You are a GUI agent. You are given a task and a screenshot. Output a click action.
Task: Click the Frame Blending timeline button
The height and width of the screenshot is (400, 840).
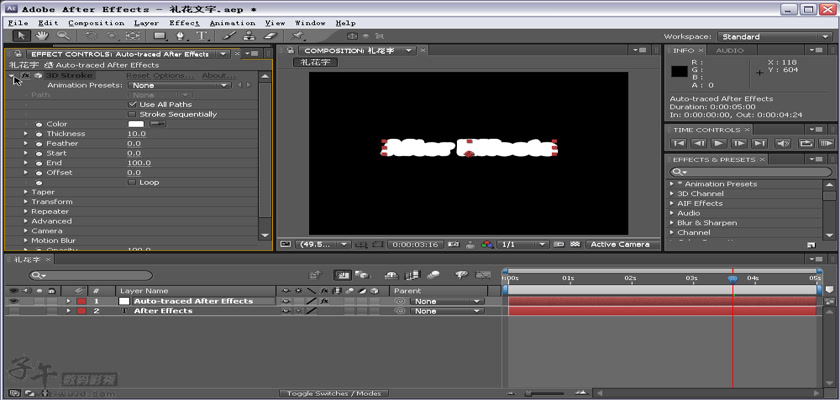[412, 275]
